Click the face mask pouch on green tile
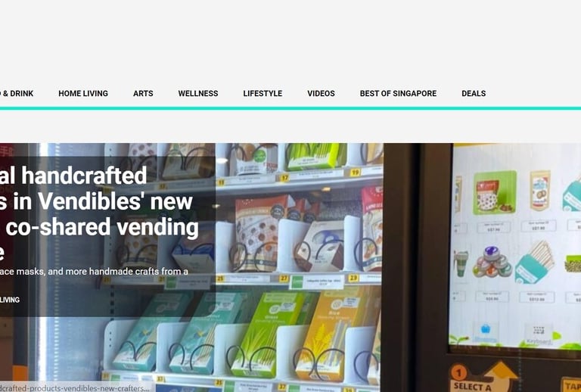This screenshot has width=581, height=392. click(x=495, y=192)
